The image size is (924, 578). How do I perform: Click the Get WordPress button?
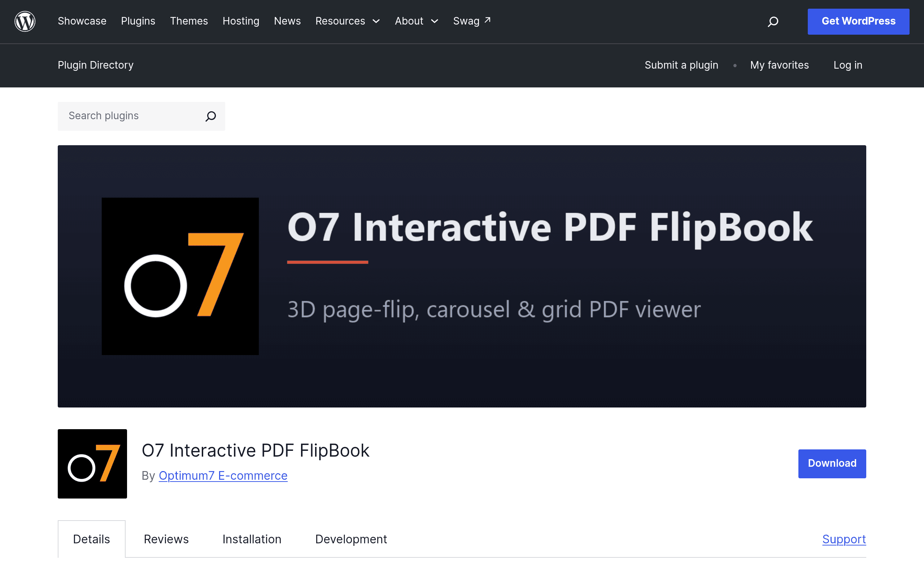coord(858,21)
